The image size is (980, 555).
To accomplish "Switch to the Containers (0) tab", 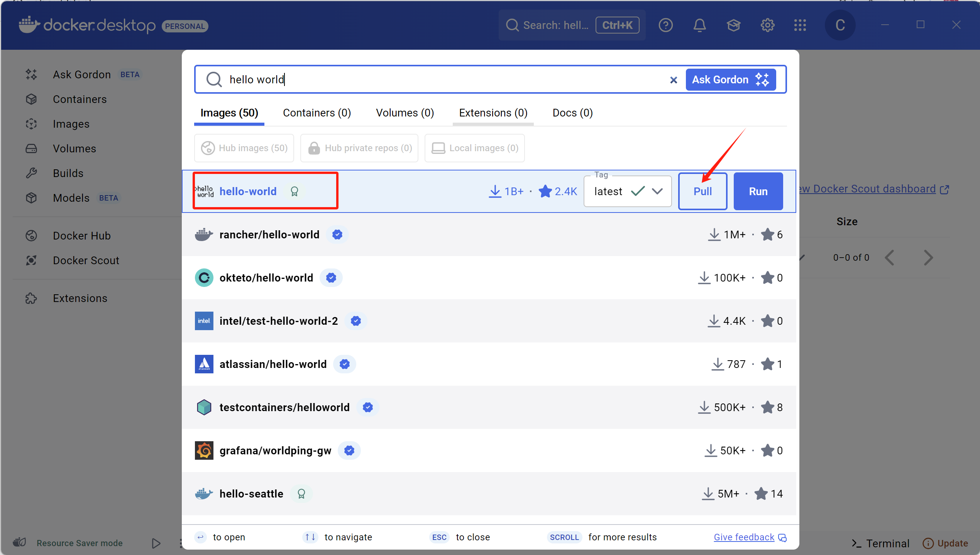I will click(317, 113).
